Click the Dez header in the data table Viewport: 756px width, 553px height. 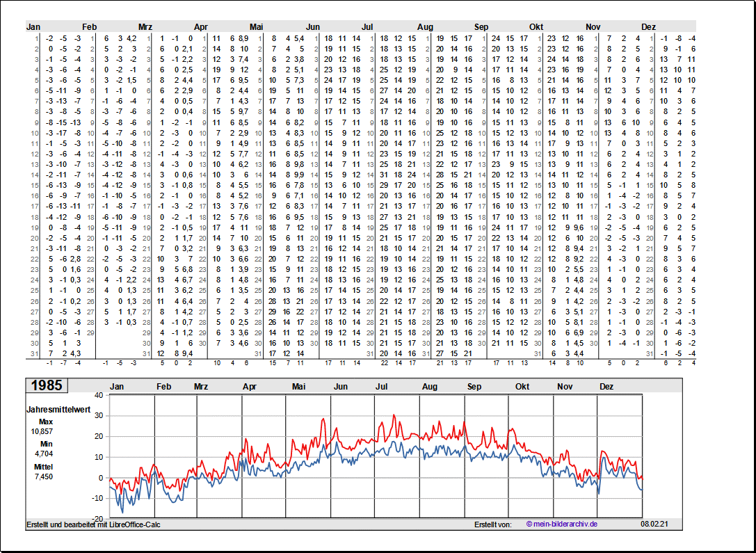[648, 27]
